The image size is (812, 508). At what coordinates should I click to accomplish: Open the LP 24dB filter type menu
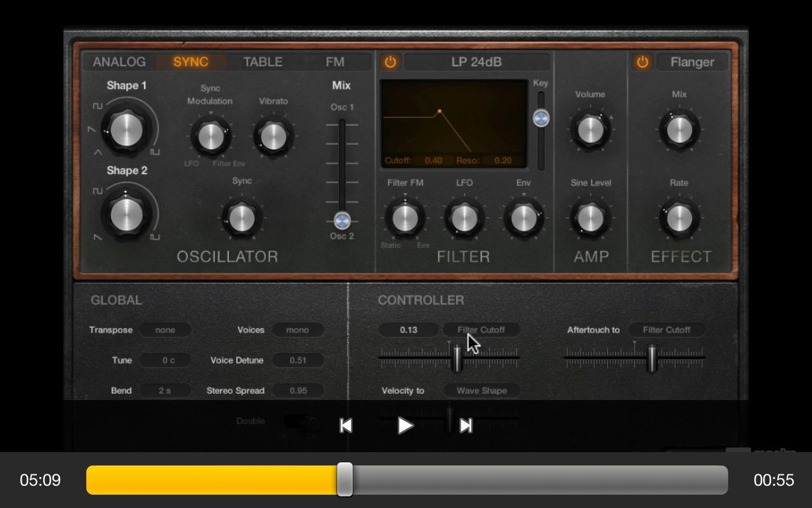point(476,62)
